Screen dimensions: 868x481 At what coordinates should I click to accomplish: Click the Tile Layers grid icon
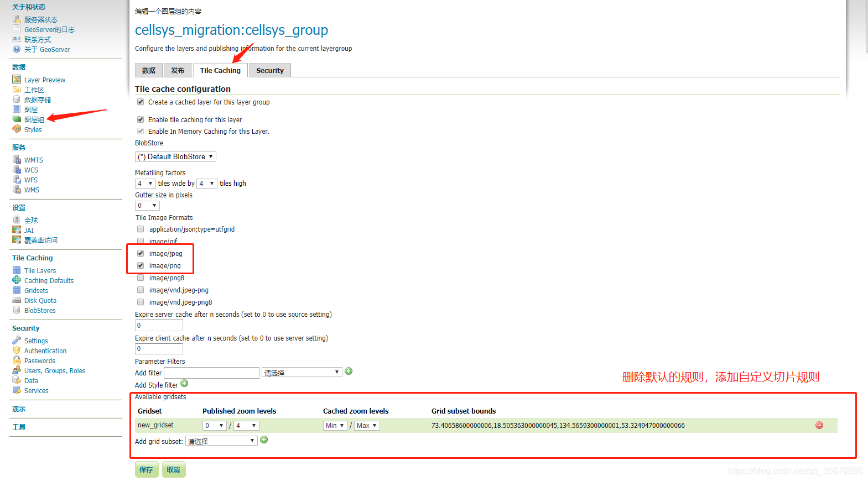(x=17, y=270)
